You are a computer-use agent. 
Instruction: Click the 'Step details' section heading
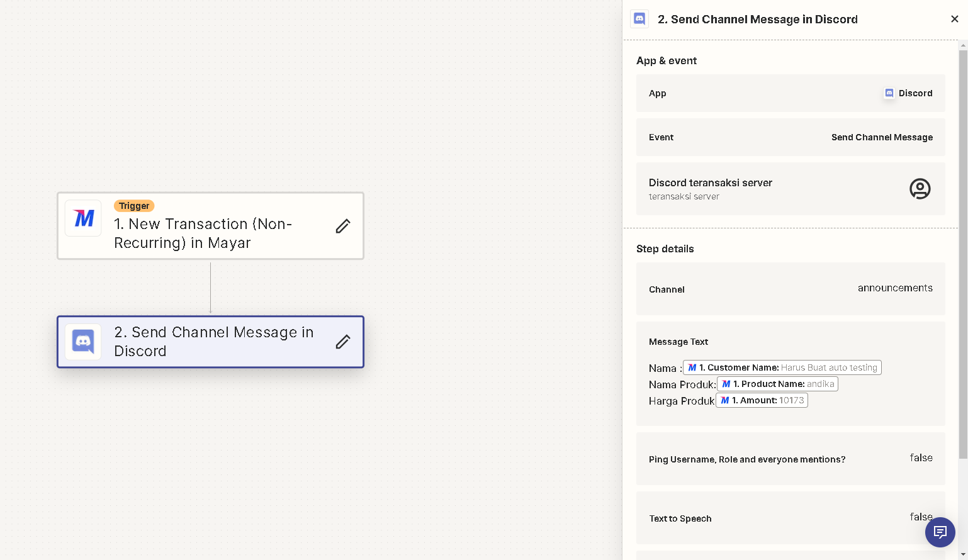click(665, 249)
